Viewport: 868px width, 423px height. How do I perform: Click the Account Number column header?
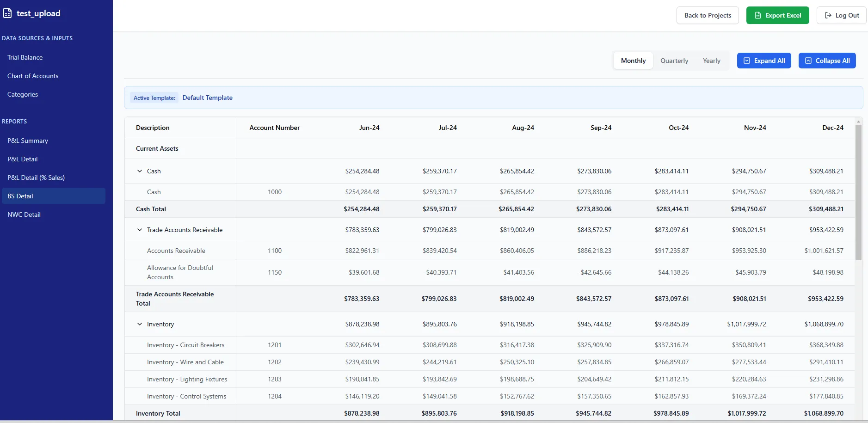(x=275, y=128)
